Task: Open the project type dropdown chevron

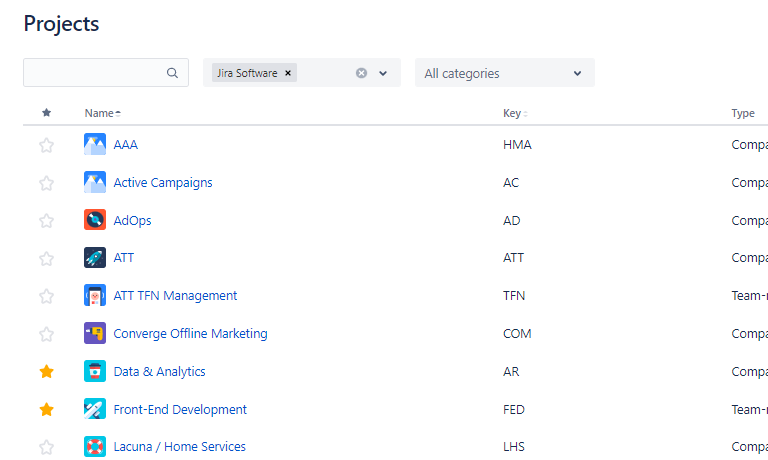Action: coord(383,73)
